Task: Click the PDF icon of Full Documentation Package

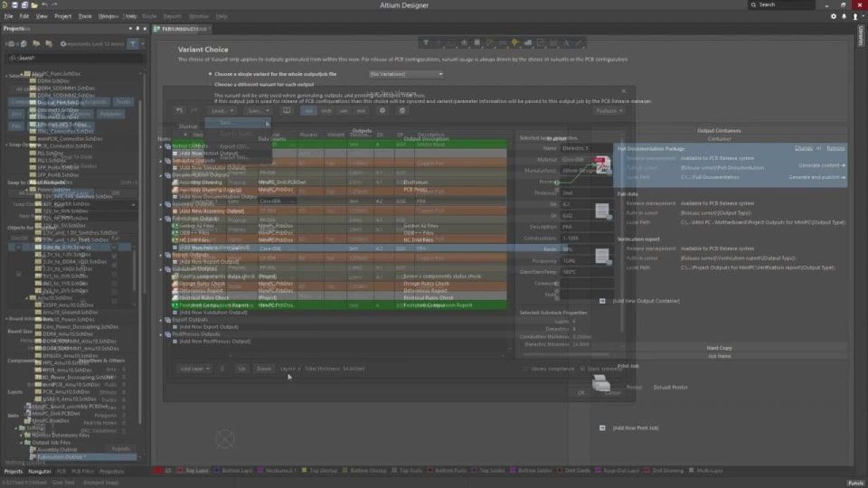Action: pos(602,164)
